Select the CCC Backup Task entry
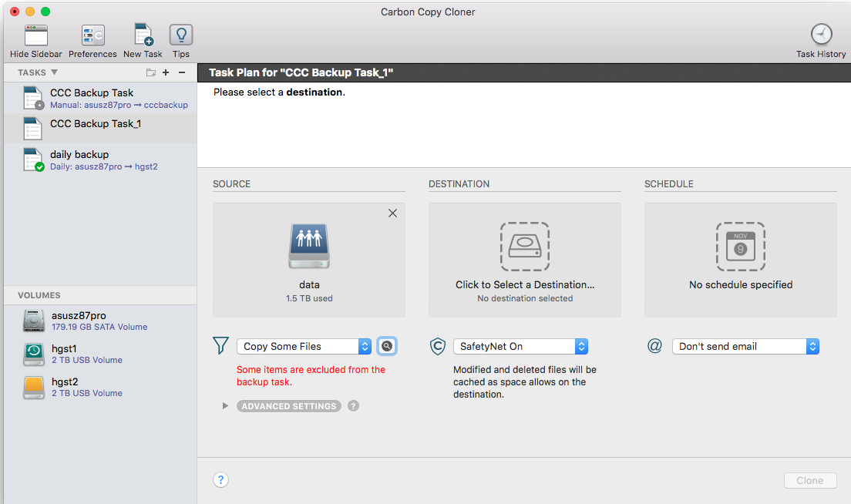The height and width of the screenshot is (504, 851). click(100, 98)
